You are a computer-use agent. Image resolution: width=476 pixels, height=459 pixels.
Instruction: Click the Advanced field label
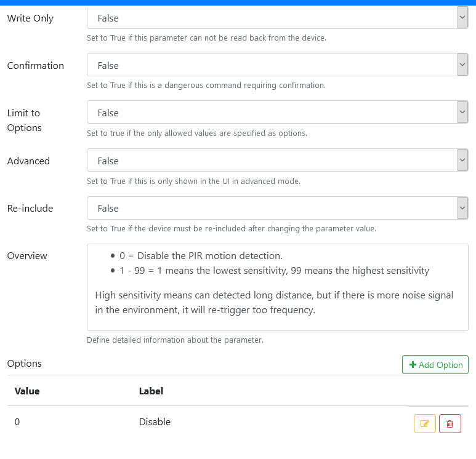[x=28, y=161]
